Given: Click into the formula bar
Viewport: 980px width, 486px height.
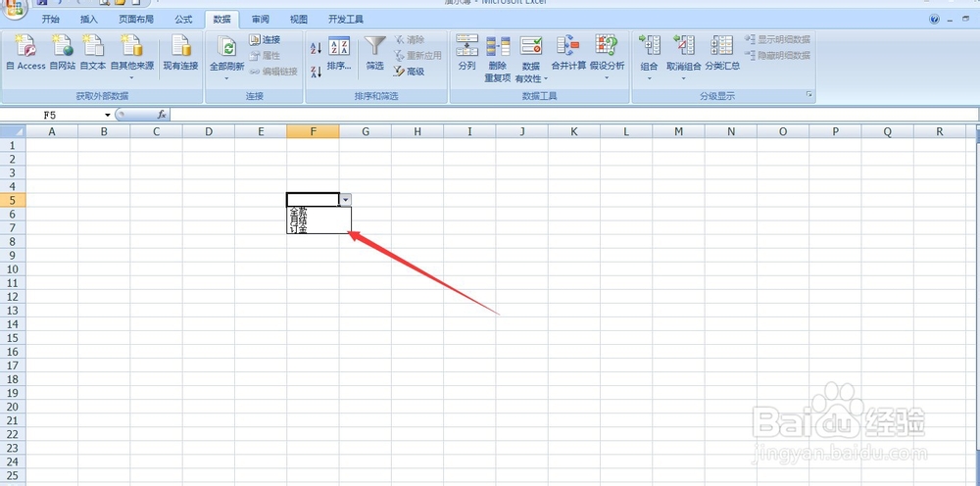Looking at the screenshot, I should [573, 115].
